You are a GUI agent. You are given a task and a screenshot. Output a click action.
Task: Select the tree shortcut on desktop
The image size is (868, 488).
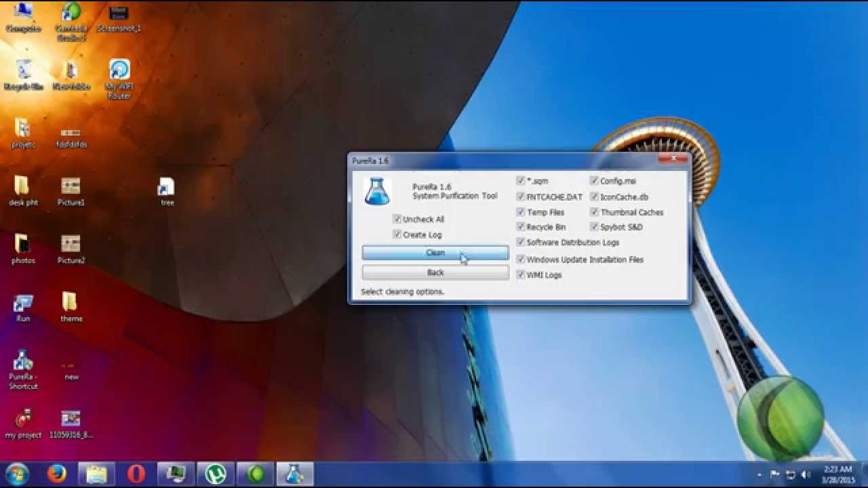pos(167,191)
